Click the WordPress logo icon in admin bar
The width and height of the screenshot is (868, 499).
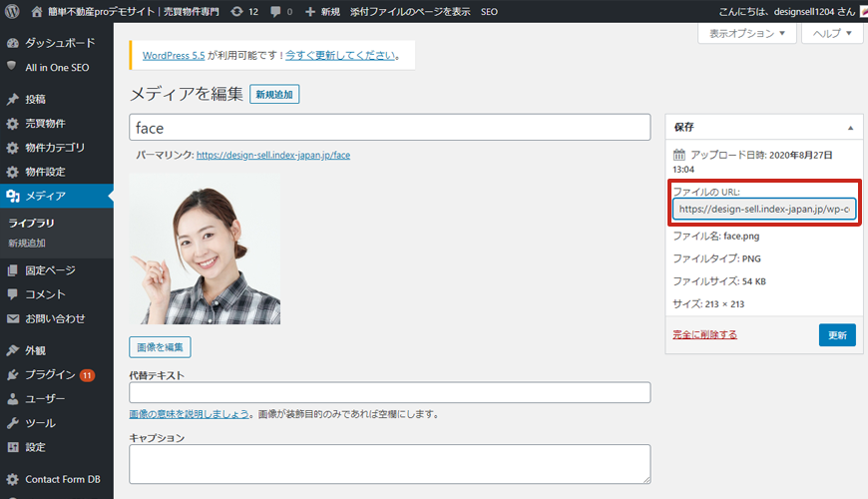12,11
